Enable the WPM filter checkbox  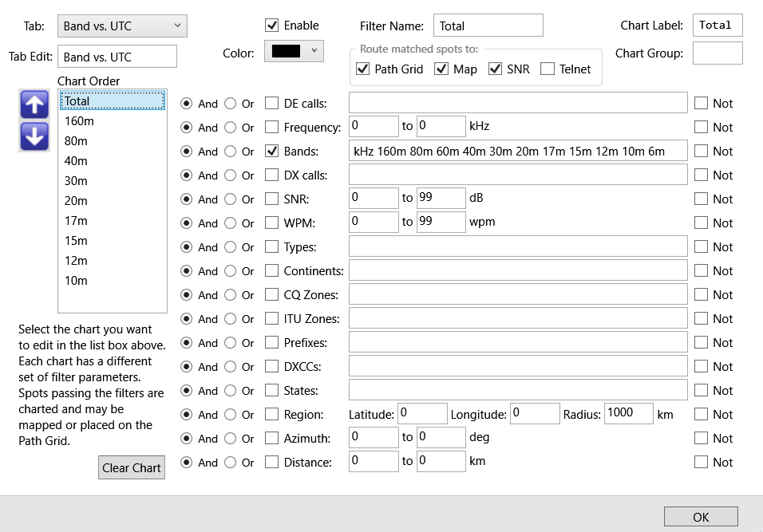pos(271,223)
